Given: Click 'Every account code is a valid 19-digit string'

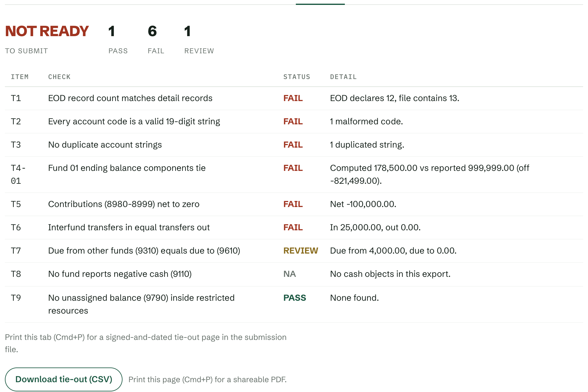Looking at the screenshot, I should pos(134,122).
